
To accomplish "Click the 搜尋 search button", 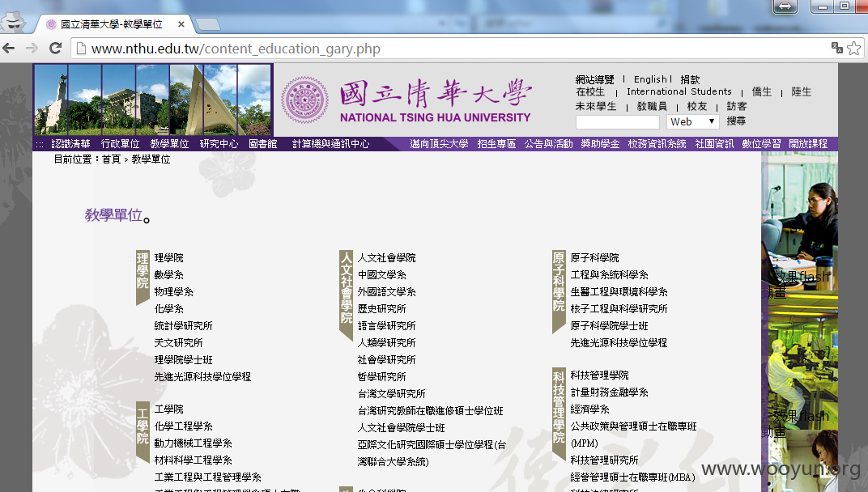I will (x=736, y=121).
